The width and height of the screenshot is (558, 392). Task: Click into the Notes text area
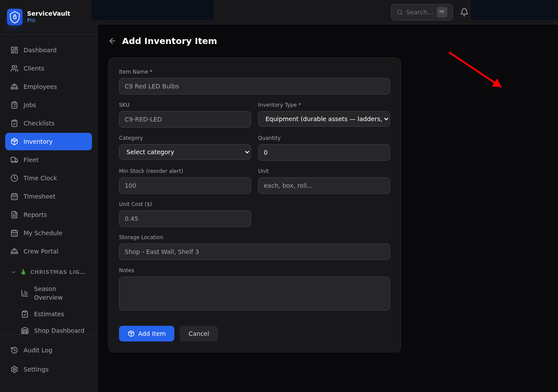tap(255, 294)
